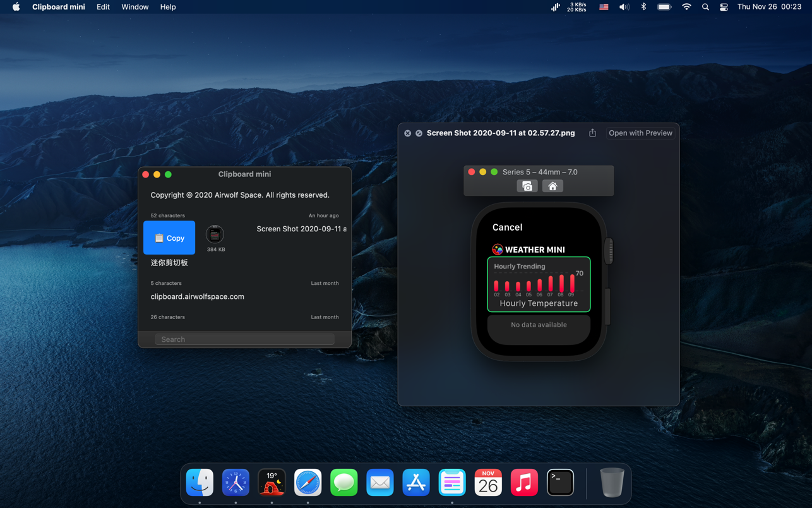Open Spotlight search icon

coord(705,7)
